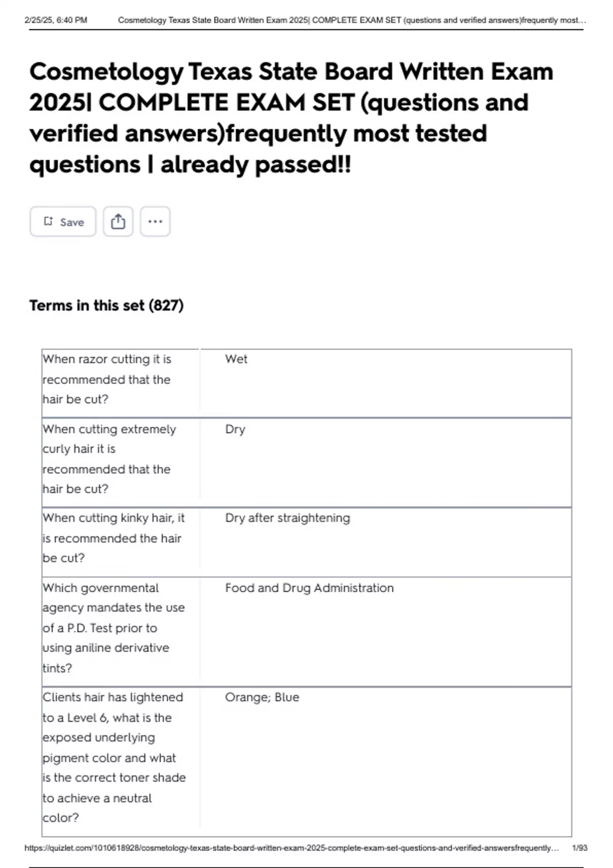
Task: Select the "Wet" definition
Action: click(x=236, y=359)
